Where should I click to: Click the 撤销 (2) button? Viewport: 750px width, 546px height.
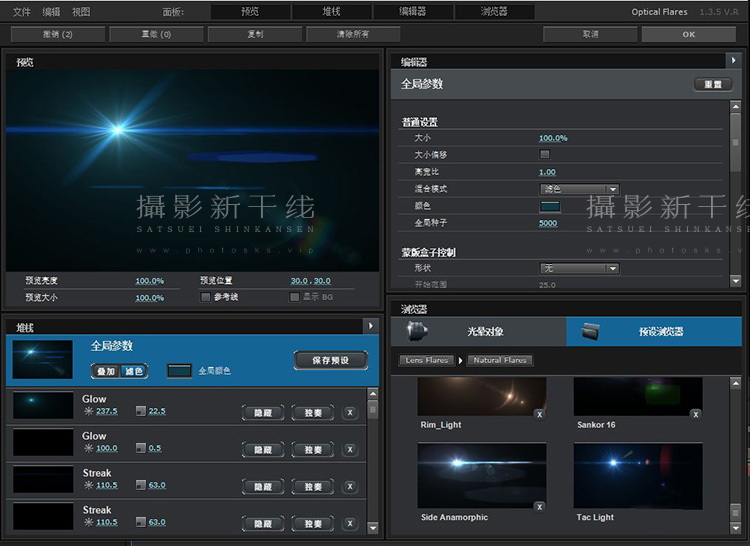(58, 34)
